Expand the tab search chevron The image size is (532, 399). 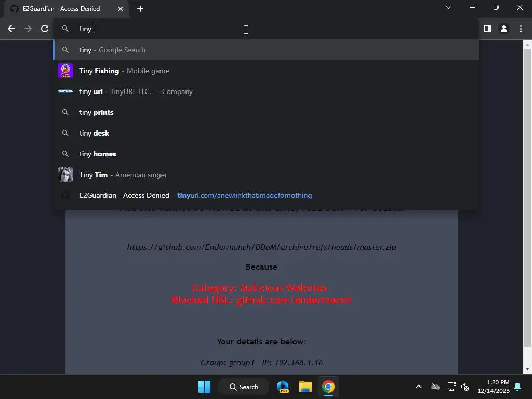pyautogui.click(x=448, y=7)
